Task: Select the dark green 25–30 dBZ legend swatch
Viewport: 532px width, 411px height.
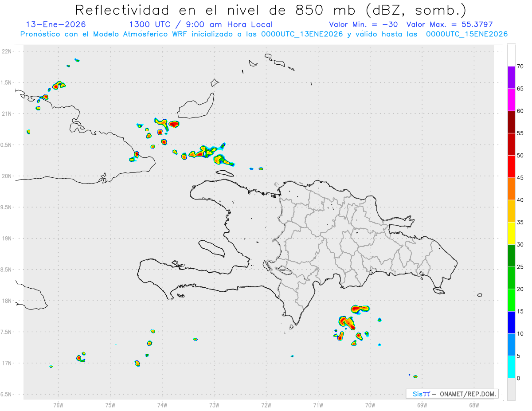Action: (511, 256)
